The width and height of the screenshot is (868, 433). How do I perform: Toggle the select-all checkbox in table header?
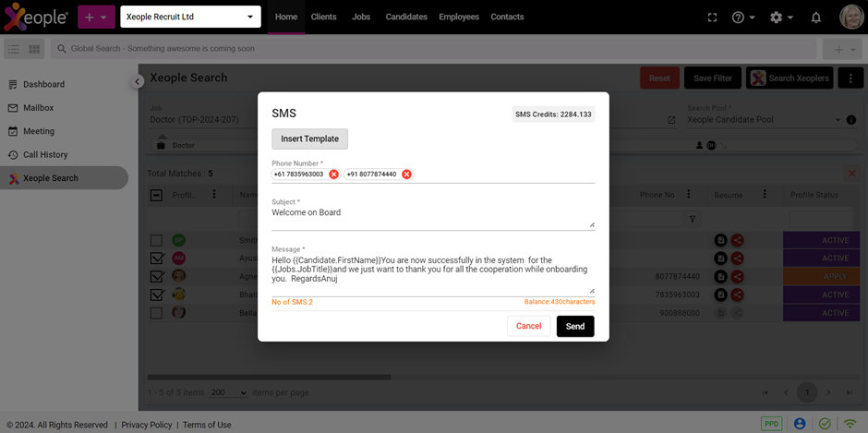156,195
